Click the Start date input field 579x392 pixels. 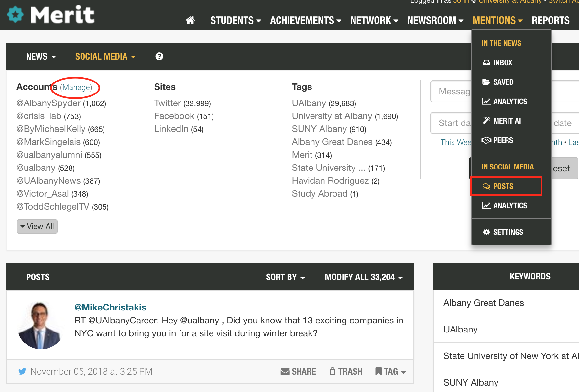[x=452, y=123]
